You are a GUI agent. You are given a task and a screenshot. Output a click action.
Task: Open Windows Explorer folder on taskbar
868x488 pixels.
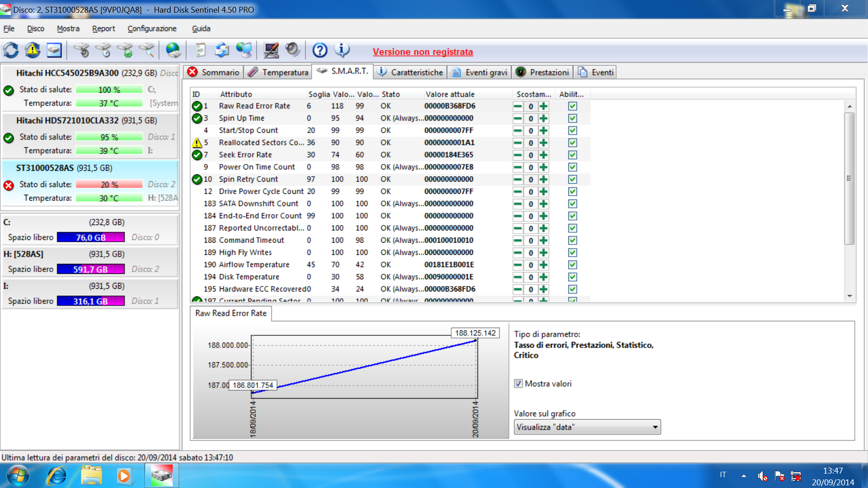point(91,476)
